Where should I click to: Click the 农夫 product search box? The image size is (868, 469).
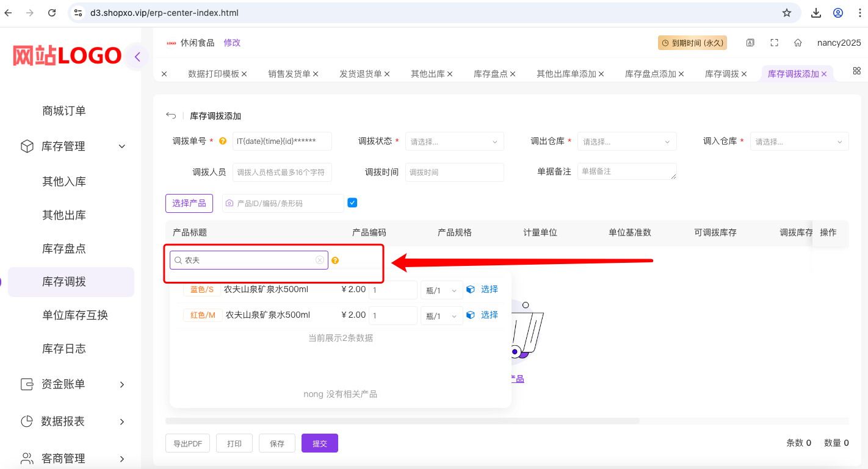point(249,260)
